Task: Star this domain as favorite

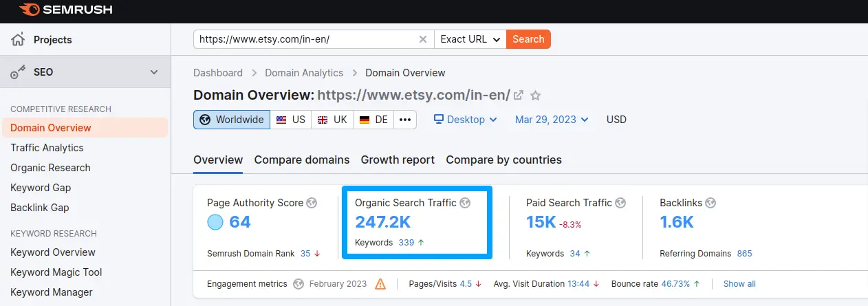Action: [x=536, y=95]
